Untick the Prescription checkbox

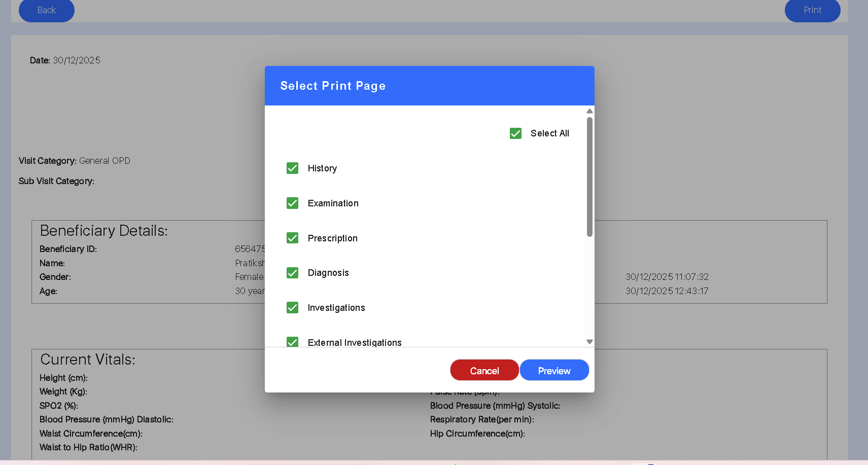tap(292, 238)
